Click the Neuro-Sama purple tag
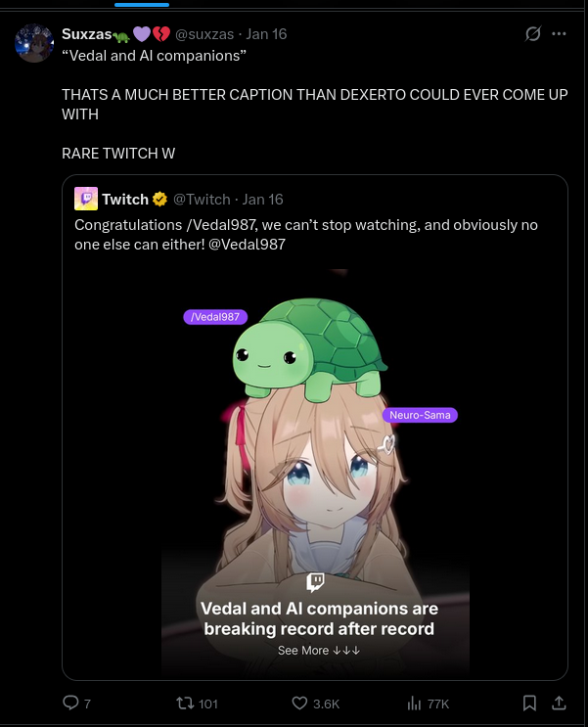Screen dimensions: 588x727 (x=420, y=415)
